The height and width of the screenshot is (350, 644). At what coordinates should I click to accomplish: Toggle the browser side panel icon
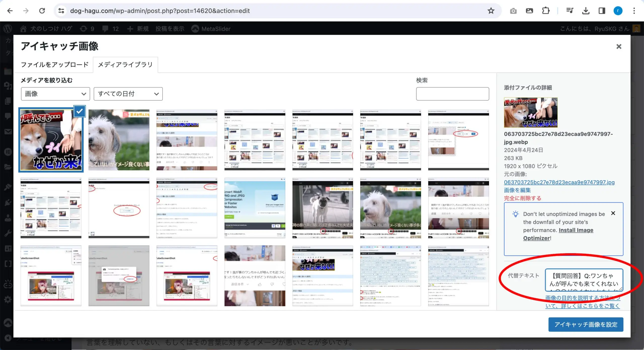[602, 11]
